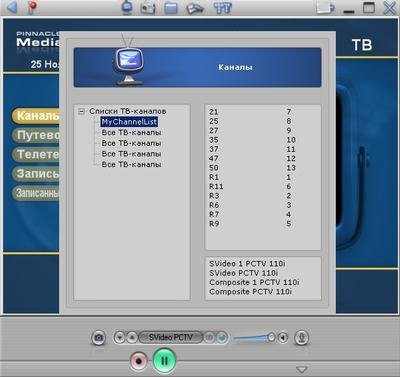Select Все ТВ-каналы directly below MyChannelList
The height and width of the screenshot is (377, 400).
click(x=131, y=133)
